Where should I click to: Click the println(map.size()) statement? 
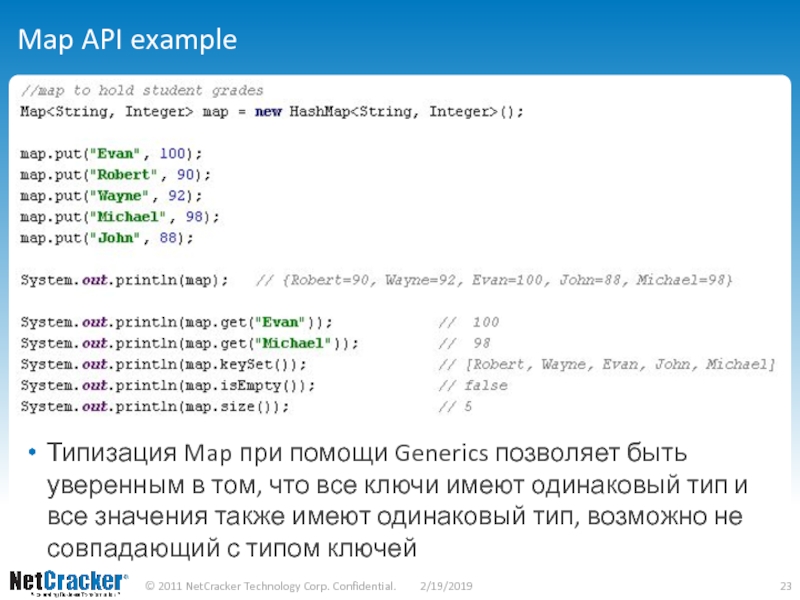tap(155, 407)
